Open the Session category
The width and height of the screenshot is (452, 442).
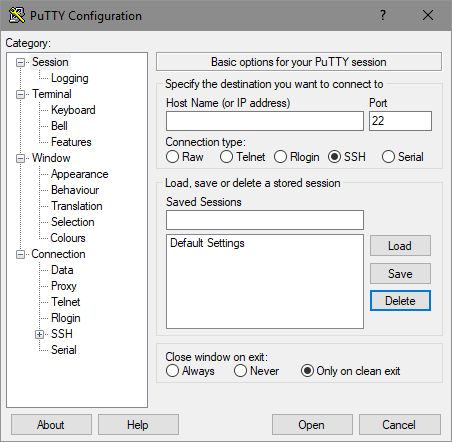[50, 62]
